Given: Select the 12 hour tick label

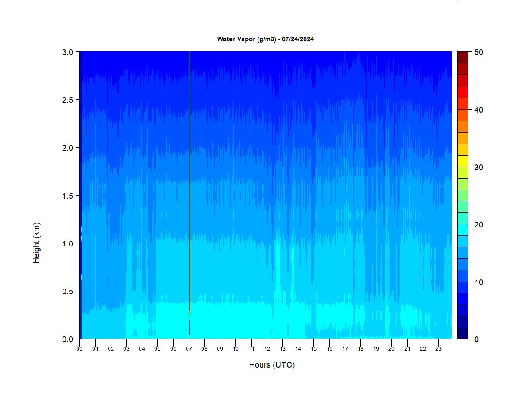Looking at the screenshot, I should pos(267,349).
